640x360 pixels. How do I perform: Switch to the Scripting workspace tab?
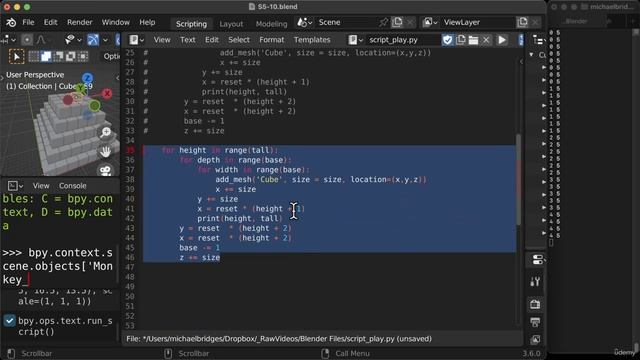(x=191, y=24)
